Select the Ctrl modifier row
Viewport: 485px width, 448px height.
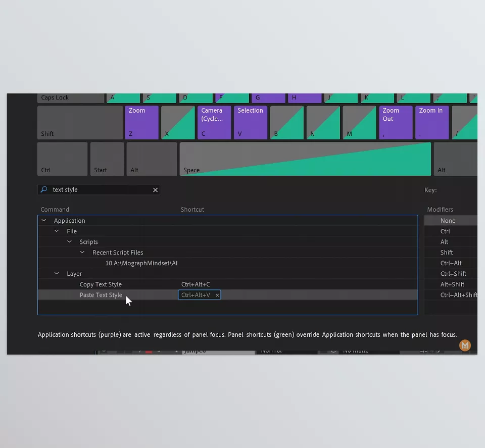(x=451, y=231)
